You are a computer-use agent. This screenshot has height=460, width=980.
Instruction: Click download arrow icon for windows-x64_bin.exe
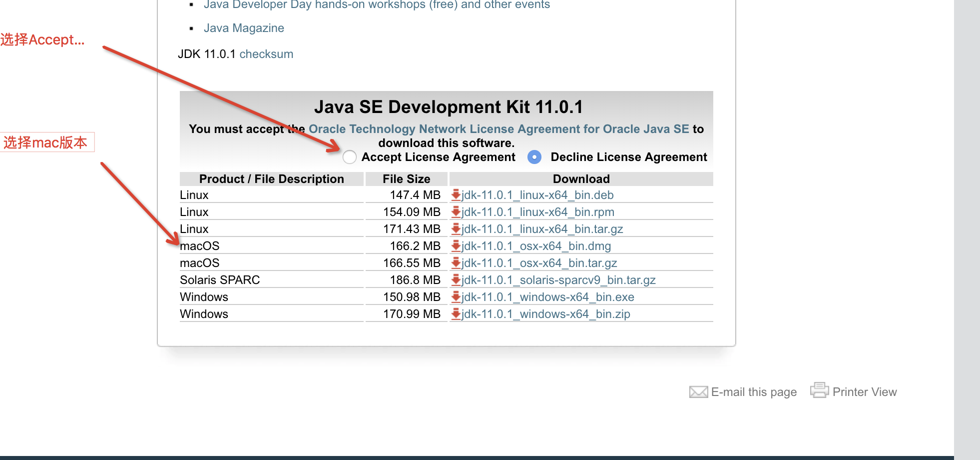pyautogui.click(x=456, y=297)
